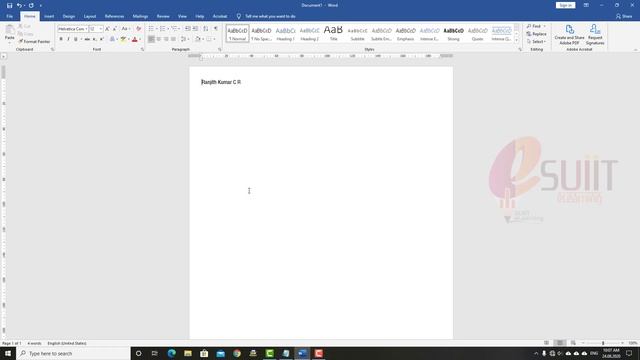Select Align Left

click(151, 39)
